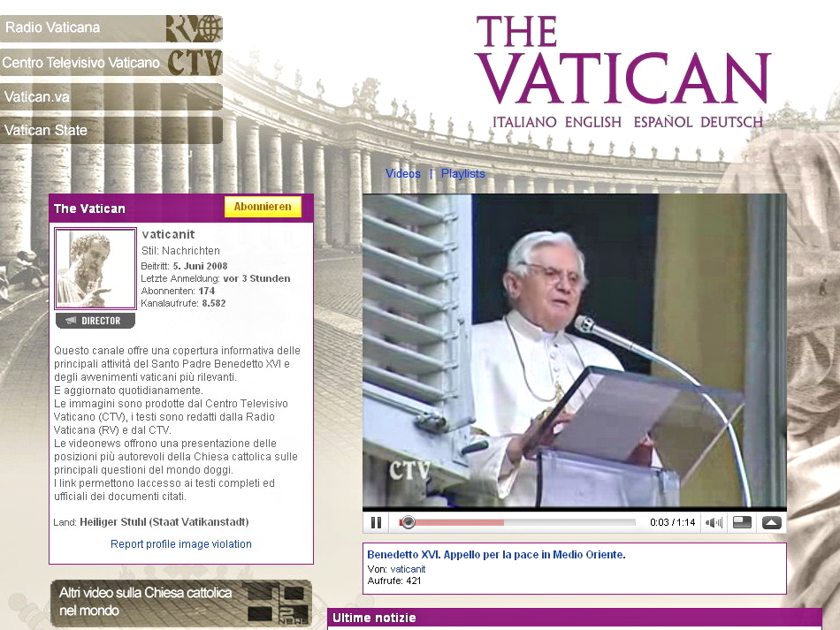Click Letzte Anmeldung: vor 3 Stunden text
This screenshot has height=630, width=840.
[216, 278]
